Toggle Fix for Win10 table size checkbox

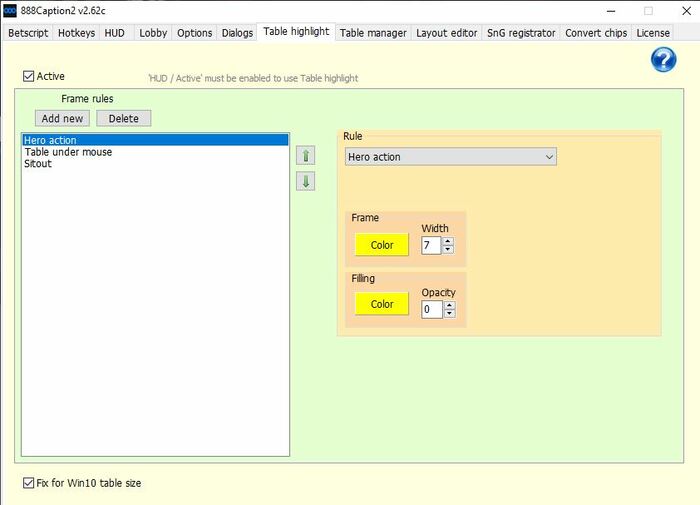(28, 483)
